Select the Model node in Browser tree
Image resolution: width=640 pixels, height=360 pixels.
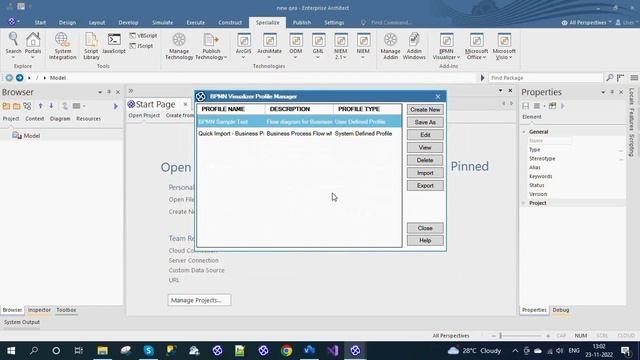point(26,136)
